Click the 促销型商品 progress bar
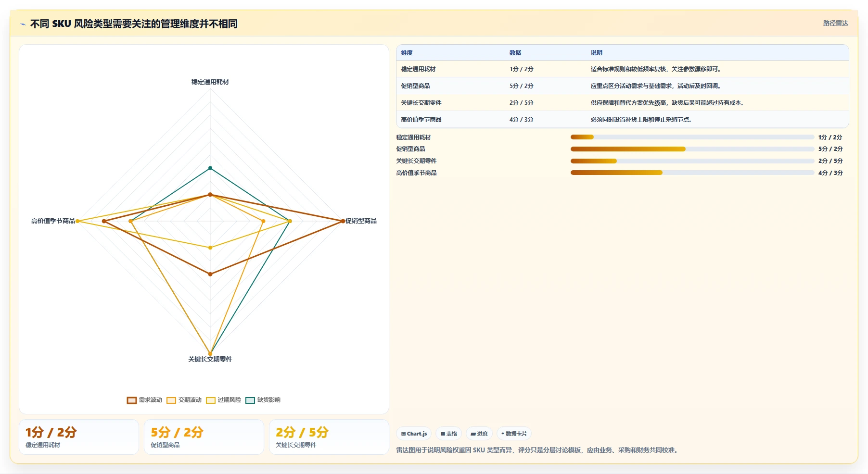Image resolution: width=868 pixels, height=474 pixels. point(692,149)
